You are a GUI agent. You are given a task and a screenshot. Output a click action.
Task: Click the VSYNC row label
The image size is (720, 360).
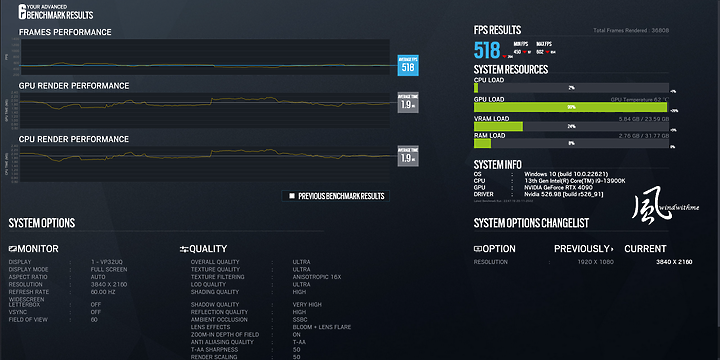tap(17, 312)
